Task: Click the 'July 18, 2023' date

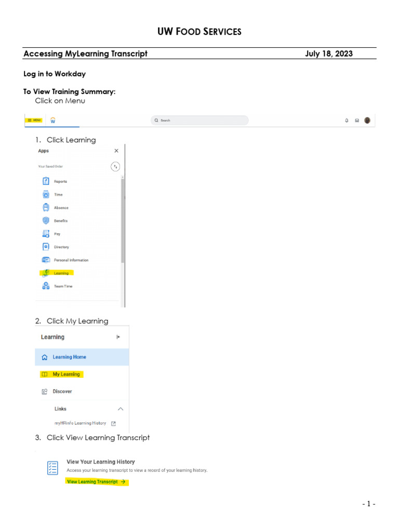Action: (329, 54)
